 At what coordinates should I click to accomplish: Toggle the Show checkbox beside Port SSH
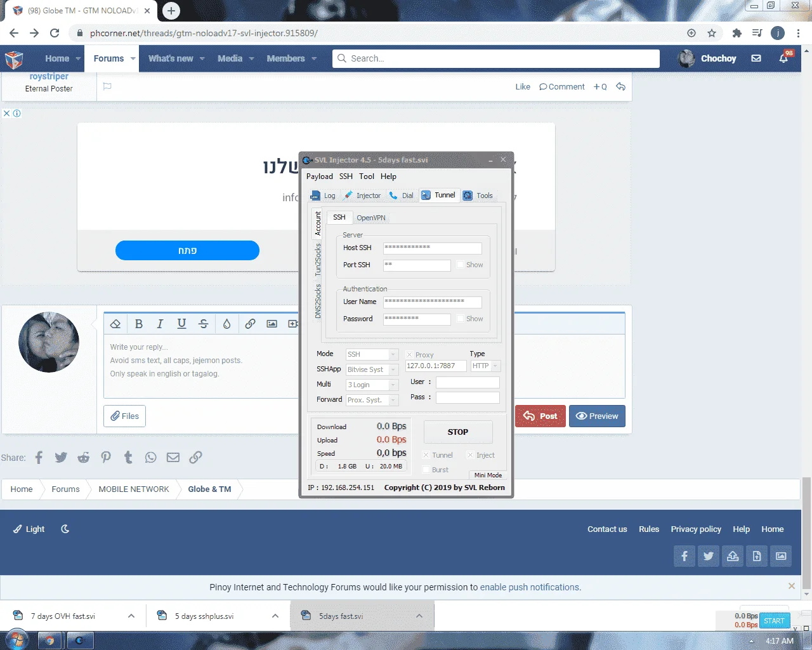(460, 265)
